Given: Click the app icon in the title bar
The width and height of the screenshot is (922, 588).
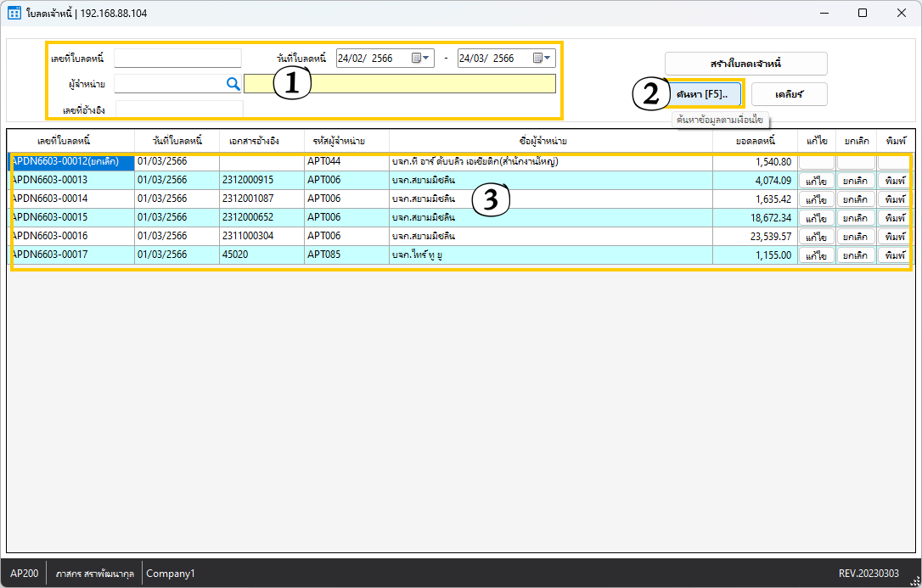Looking at the screenshot, I should pyautogui.click(x=14, y=13).
